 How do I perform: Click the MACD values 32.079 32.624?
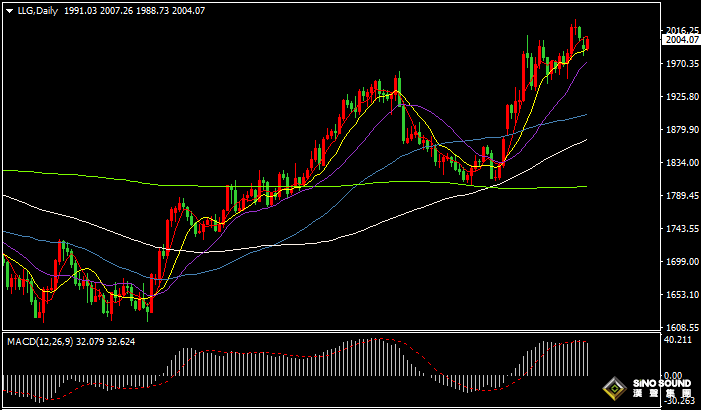coord(113,341)
